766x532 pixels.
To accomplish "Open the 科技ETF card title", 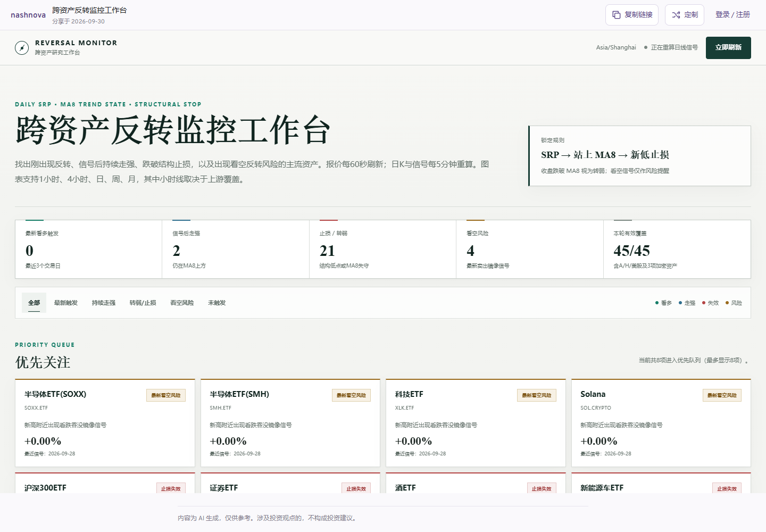I will pos(409,394).
